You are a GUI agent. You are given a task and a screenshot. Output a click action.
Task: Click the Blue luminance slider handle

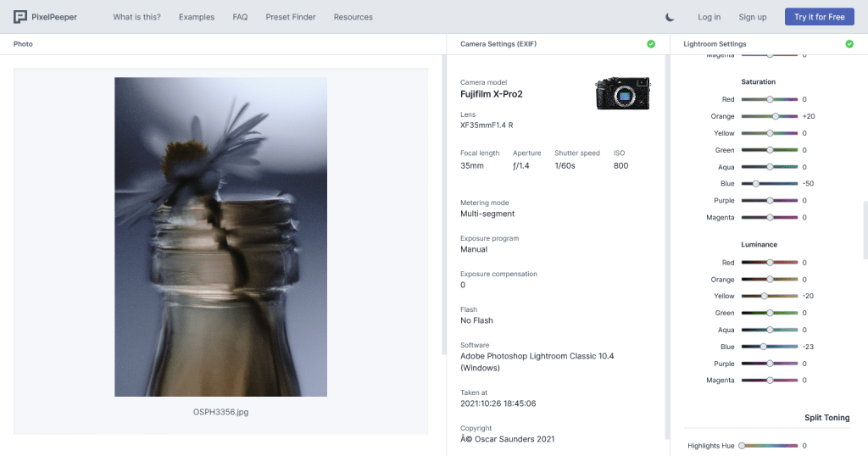pos(763,347)
